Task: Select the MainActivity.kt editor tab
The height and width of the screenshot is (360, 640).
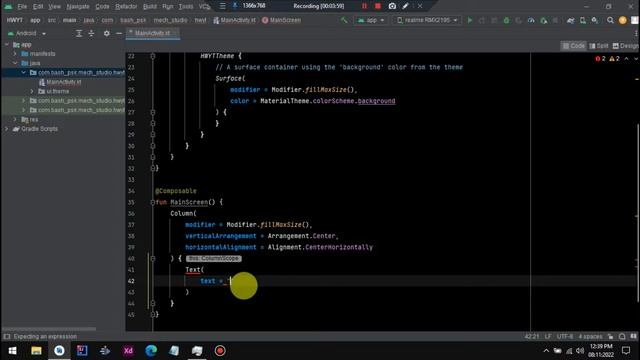Action: point(152,33)
